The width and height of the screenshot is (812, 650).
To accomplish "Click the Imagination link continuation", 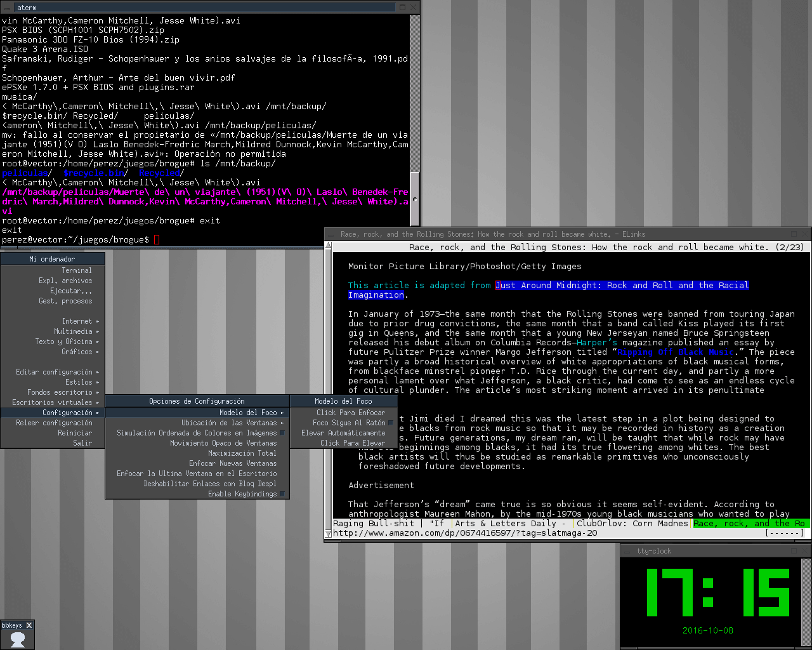I will pyautogui.click(x=376, y=295).
